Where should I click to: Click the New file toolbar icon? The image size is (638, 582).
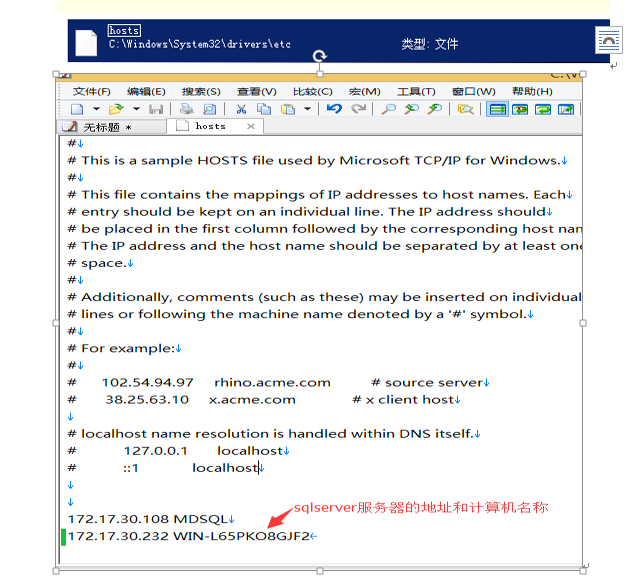coord(77,109)
